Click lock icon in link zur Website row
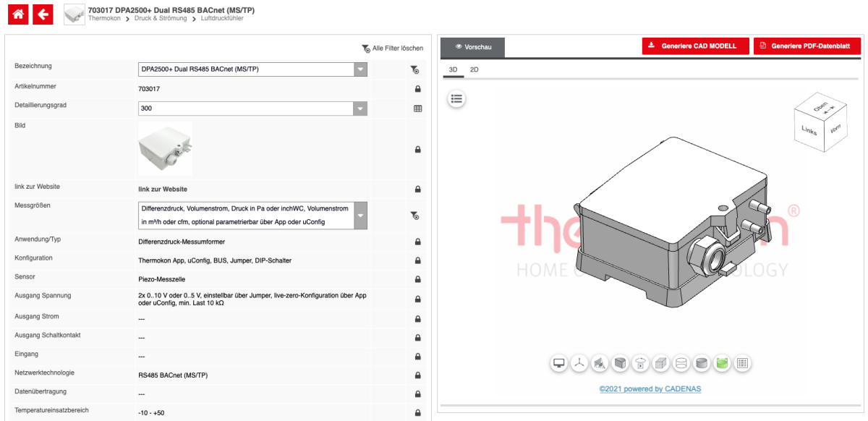 point(418,189)
